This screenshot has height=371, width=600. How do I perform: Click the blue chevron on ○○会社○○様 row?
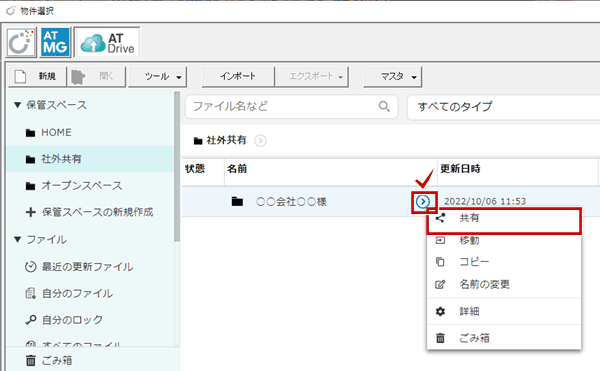423,202
